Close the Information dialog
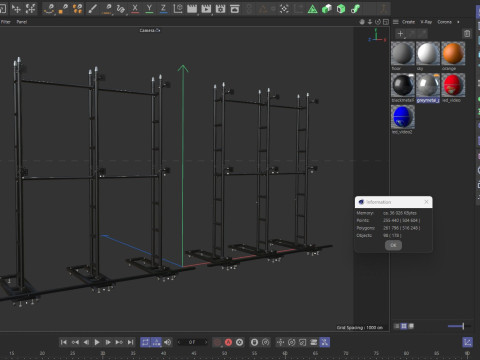The height and width of the screenshot is (360, 480). (426, 202)
